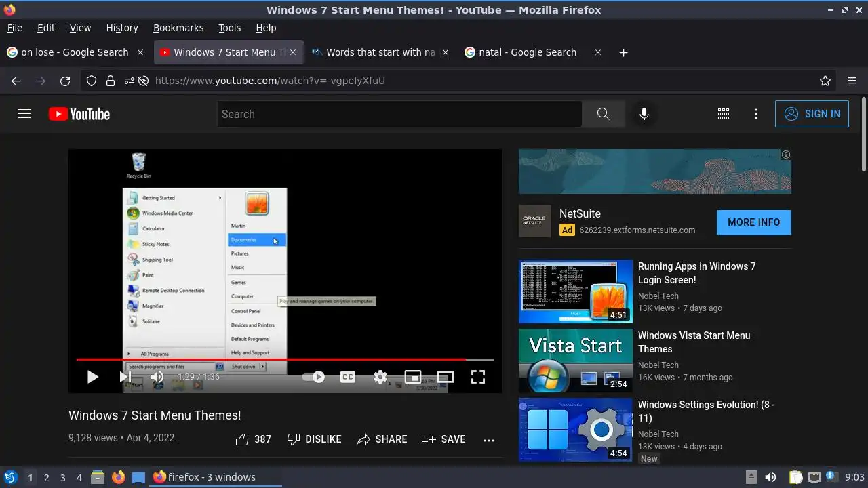
Task: Share the Windows 7 Start Menu video
Action: (382, 439)
